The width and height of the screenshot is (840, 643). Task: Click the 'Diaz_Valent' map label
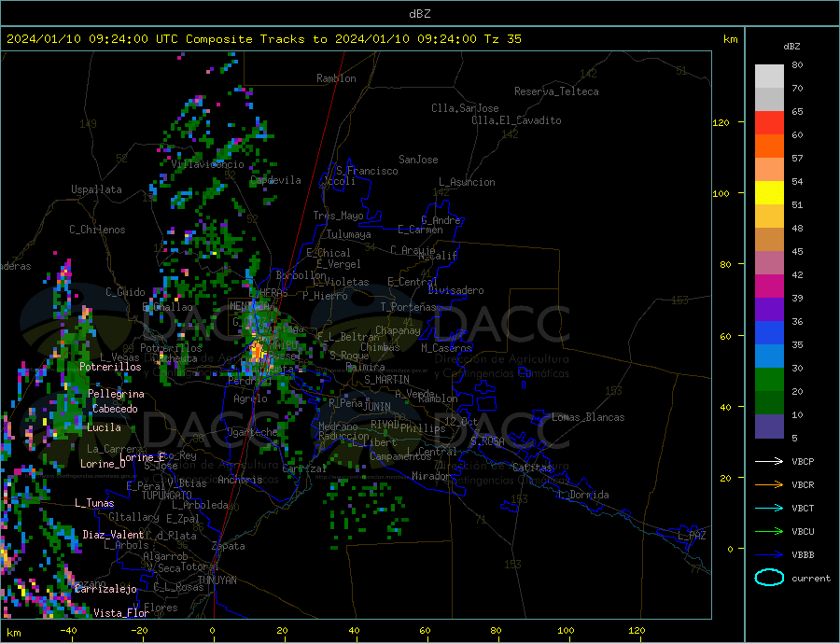113,535
